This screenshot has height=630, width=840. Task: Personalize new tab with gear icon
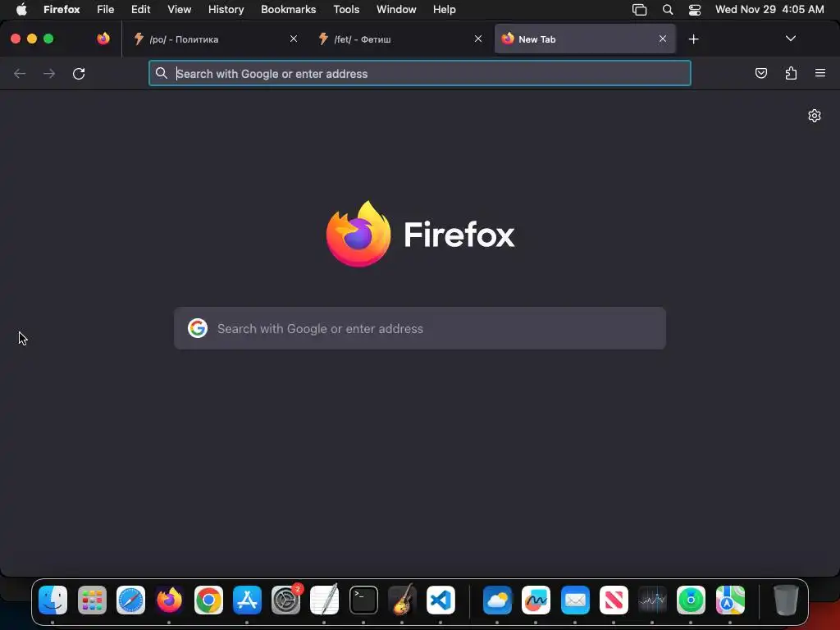815,116
